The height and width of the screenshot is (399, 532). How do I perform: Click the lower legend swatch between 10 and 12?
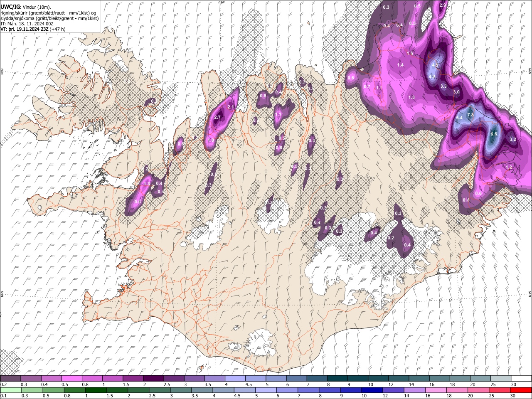(372, 390)
